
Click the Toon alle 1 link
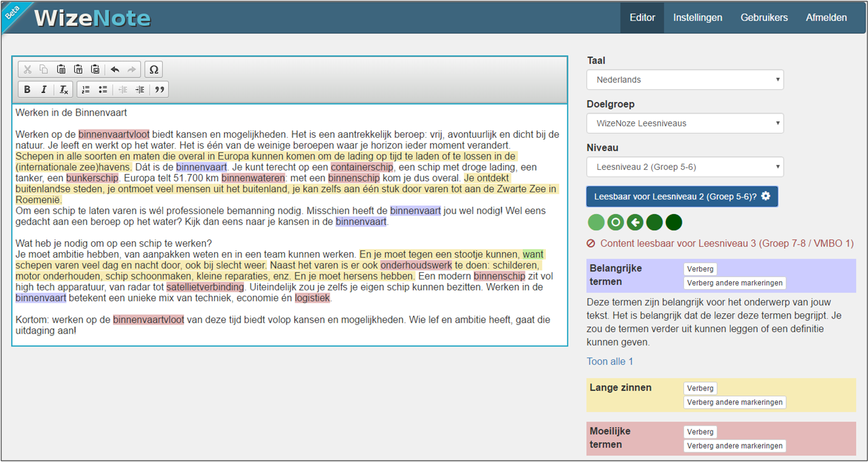click(x=610, y=362)
